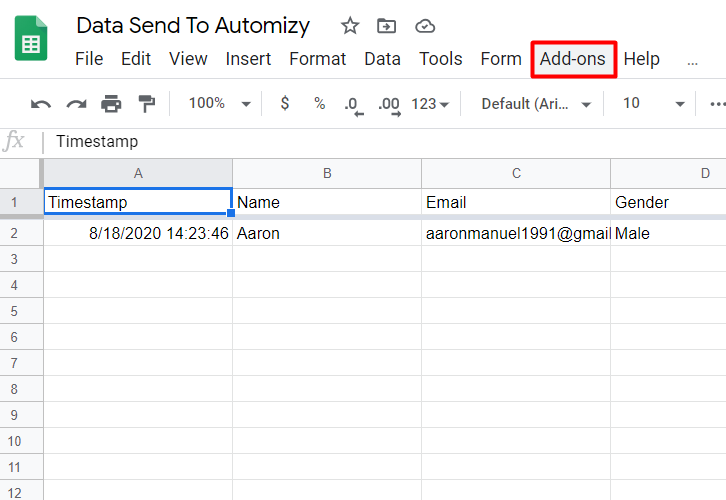Select the cell containing Male
The width and height of the screenshot is (726, 500).
coord(668,233)
